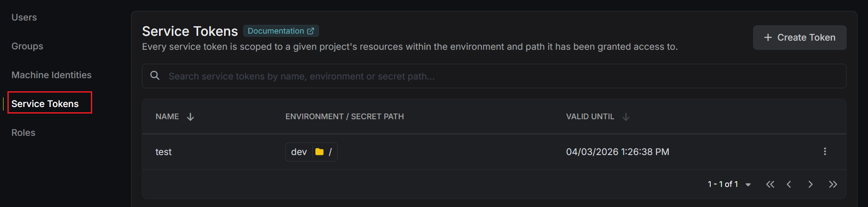Select Service Tokens in sidebar
This screenshot has width=868, height=207.
click(x=45, y=104)
